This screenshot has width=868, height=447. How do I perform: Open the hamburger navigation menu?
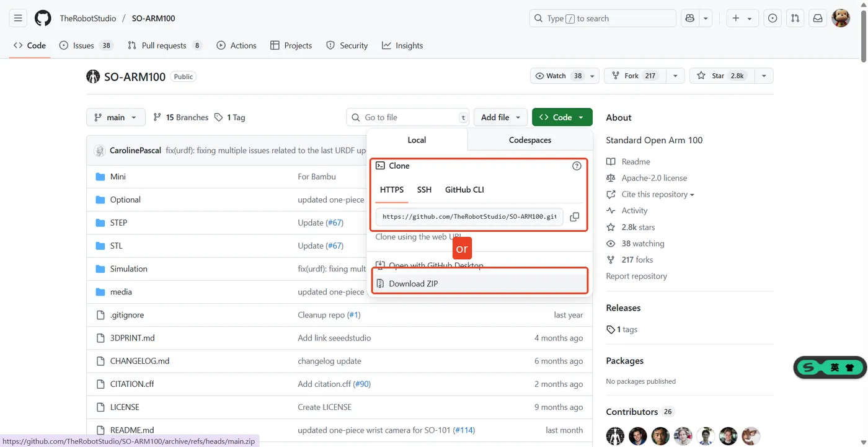18,18
